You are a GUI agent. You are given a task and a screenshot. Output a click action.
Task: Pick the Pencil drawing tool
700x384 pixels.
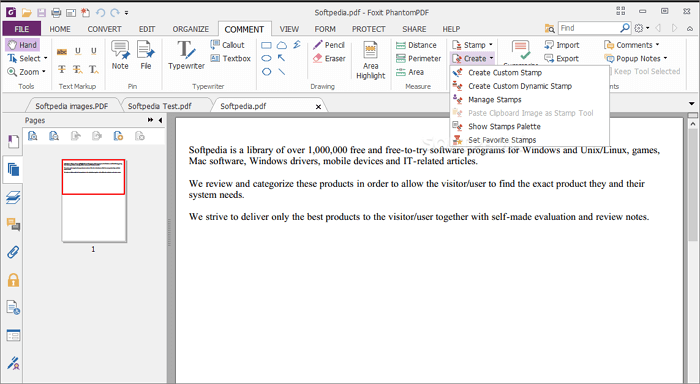329,45
